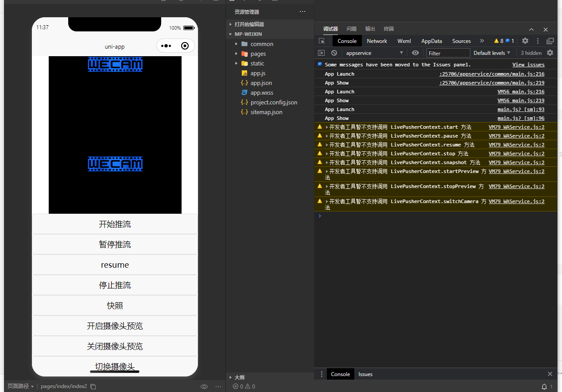
Task: Open console settings gear next to hidden count
Action: pyautogui.click(x=550, y=53)
